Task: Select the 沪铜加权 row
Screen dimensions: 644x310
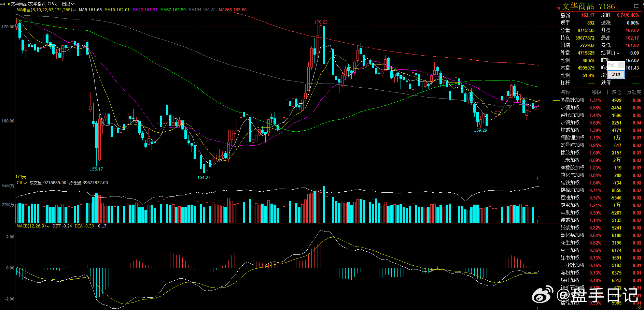Action: coord(601,108)
